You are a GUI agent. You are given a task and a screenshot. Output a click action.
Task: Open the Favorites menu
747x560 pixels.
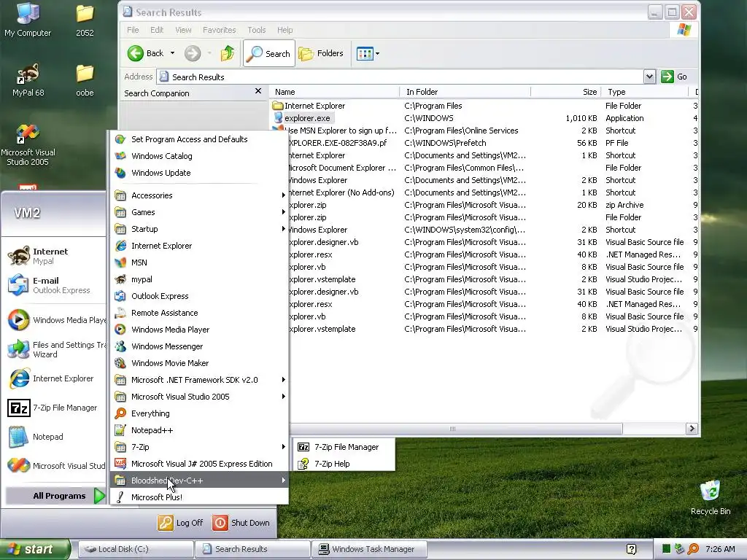(x=219, y=30)
